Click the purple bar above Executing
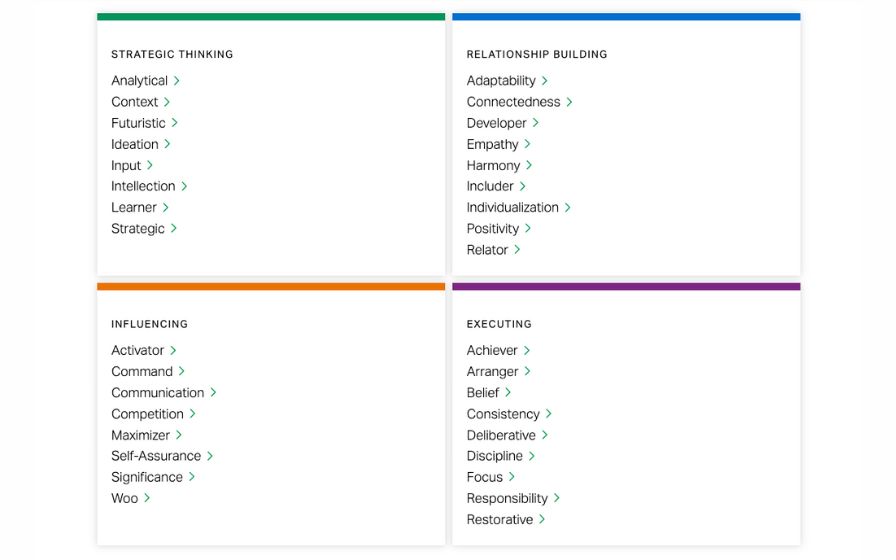896x560 pixels. point(626,287)
